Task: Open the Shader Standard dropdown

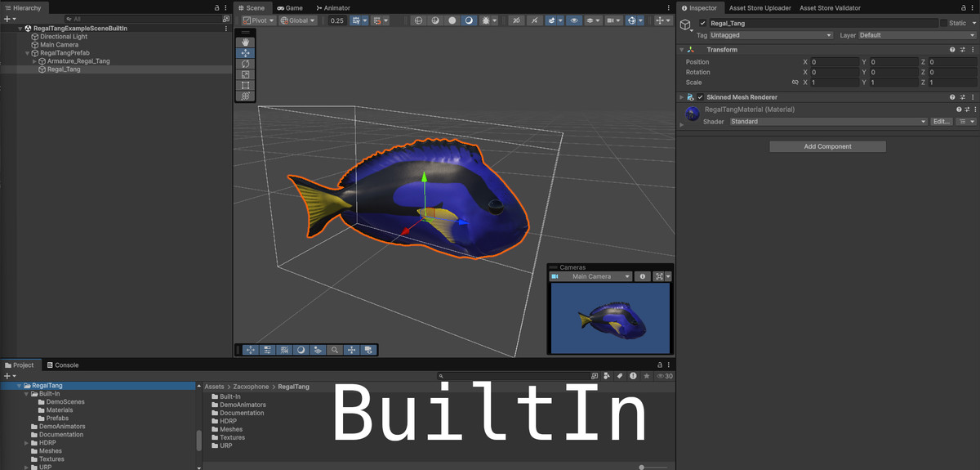Action: (828, 121)
